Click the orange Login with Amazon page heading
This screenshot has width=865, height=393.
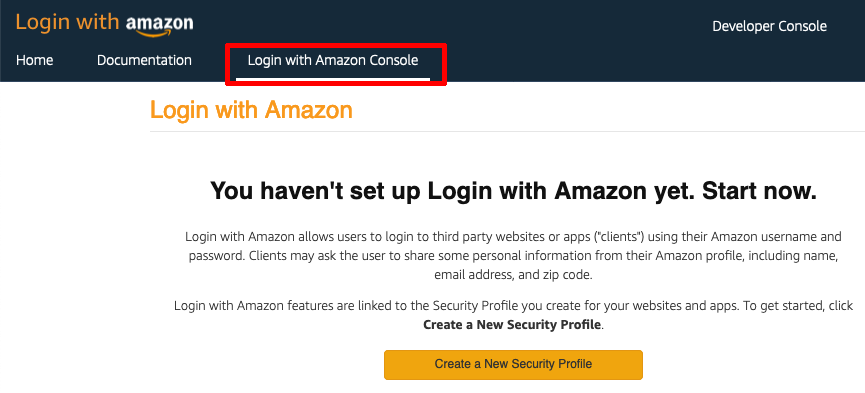click(251, 110)
